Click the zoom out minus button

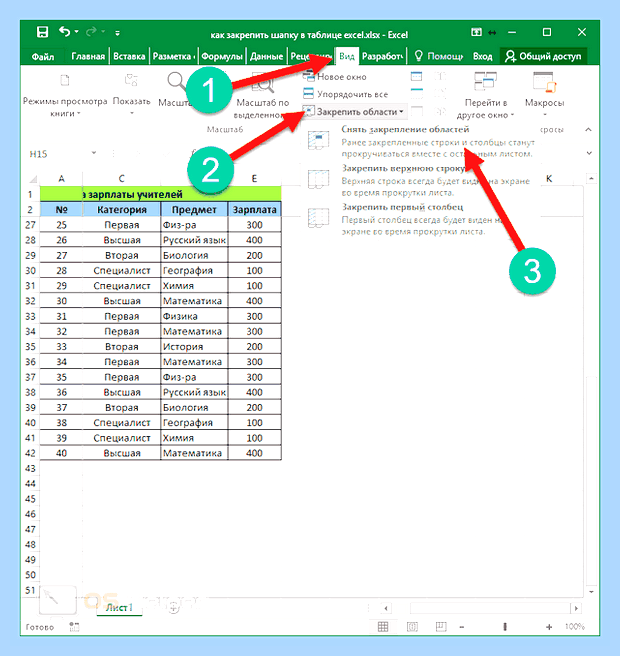462,627
